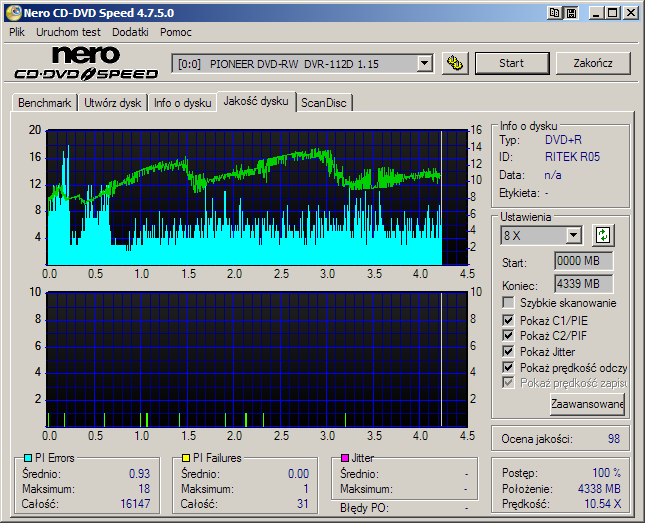Uncheck Pokaż Jitter checkbox

tap(508, 351)
